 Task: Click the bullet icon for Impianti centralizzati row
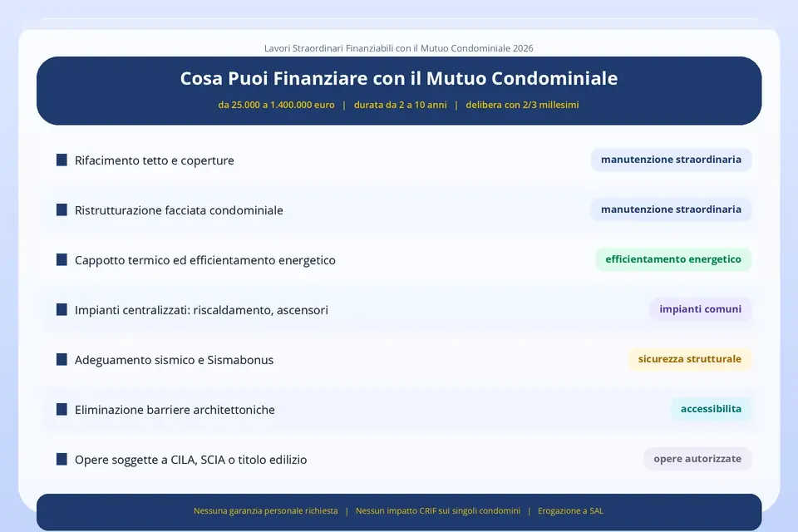[x=62, y=309]
